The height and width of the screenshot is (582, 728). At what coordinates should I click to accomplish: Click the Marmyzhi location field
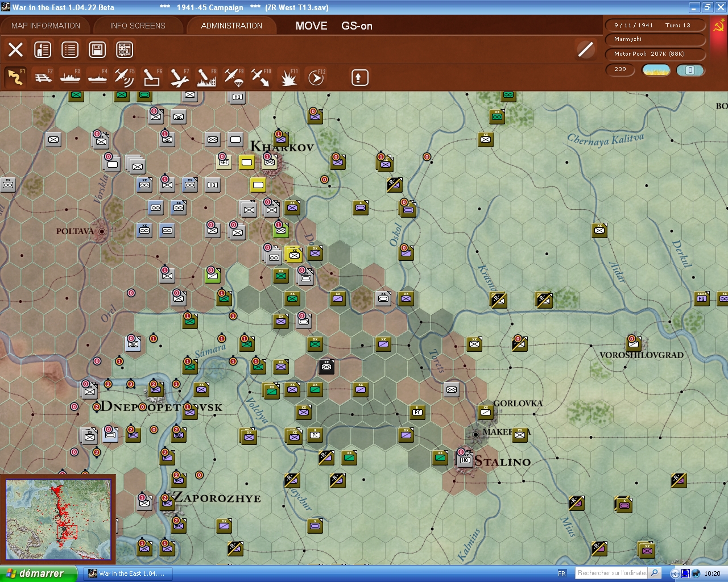pos(655,39)
